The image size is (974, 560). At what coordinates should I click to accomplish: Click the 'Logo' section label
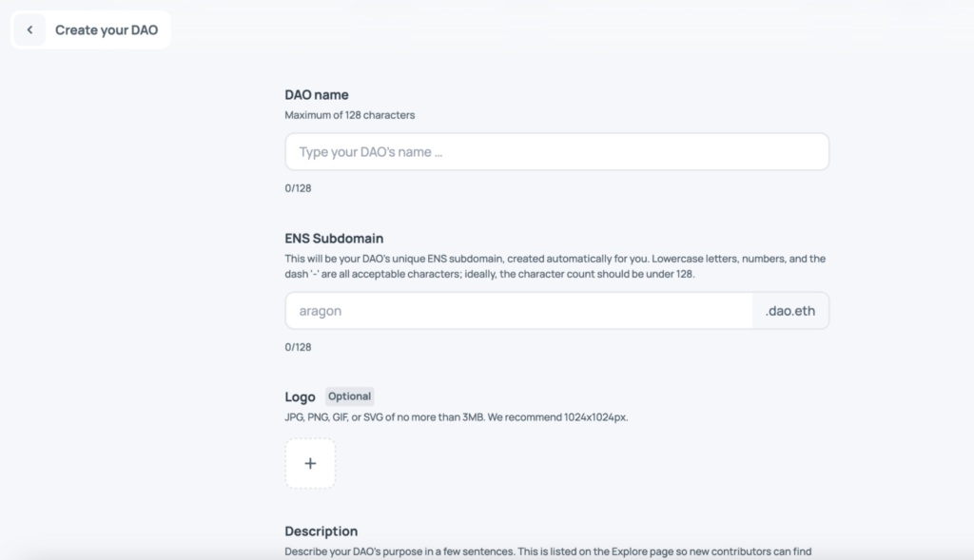coord(300,397)
